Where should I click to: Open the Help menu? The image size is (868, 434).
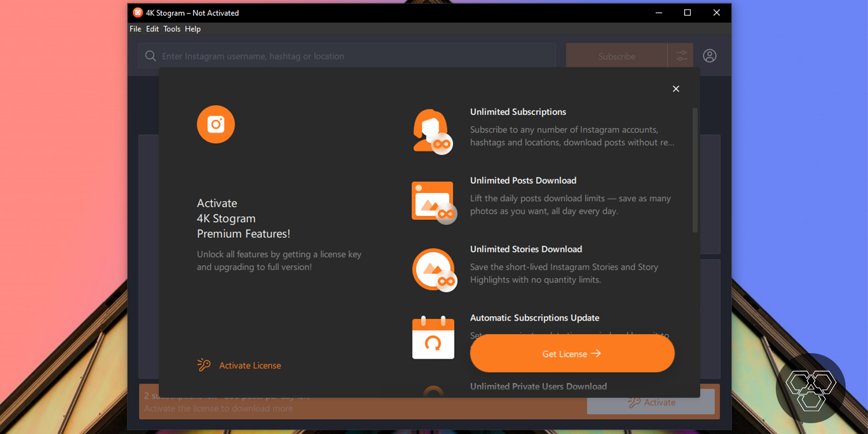click(x=193, y=29)
